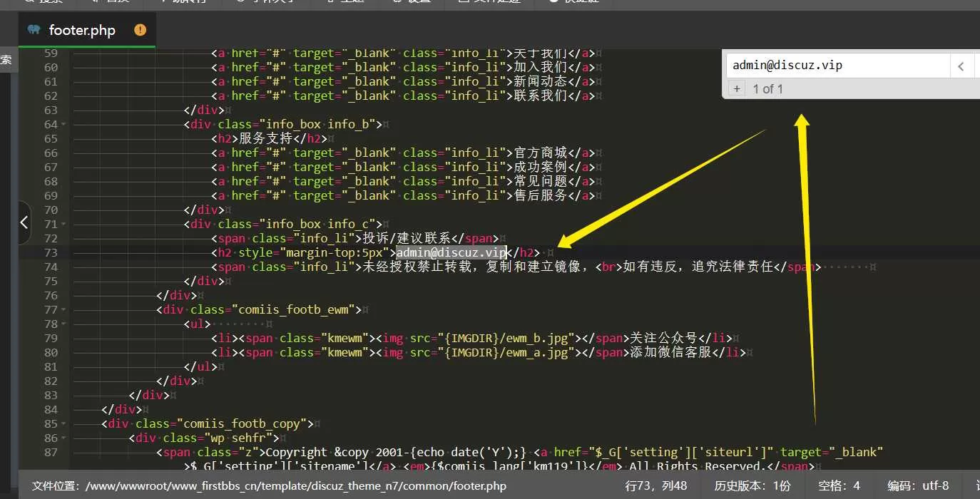Collapse the code fold at line 77
Image resolution: width=980 pixels, height=499 pixels.
pyautogui.click(x=64, y=310)
